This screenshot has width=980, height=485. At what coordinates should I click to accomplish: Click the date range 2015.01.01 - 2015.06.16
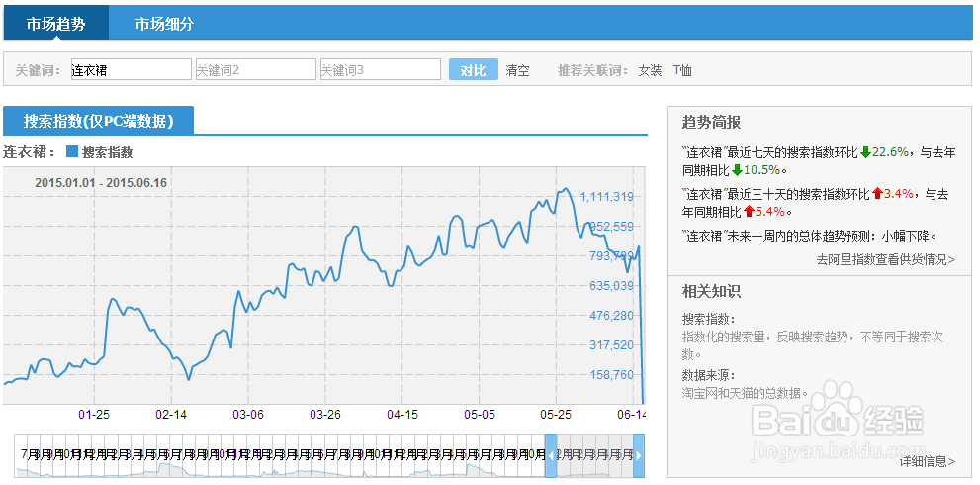click(101, 183)
